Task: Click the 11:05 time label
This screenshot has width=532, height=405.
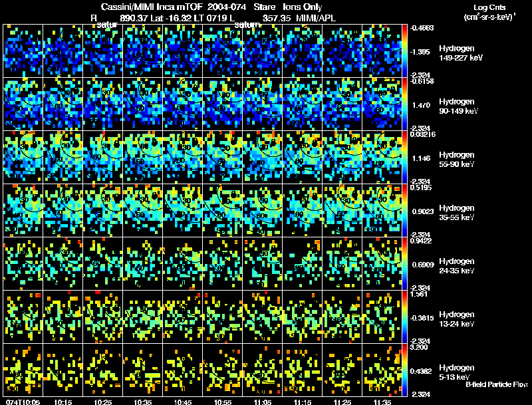Action: coord(263,402)
